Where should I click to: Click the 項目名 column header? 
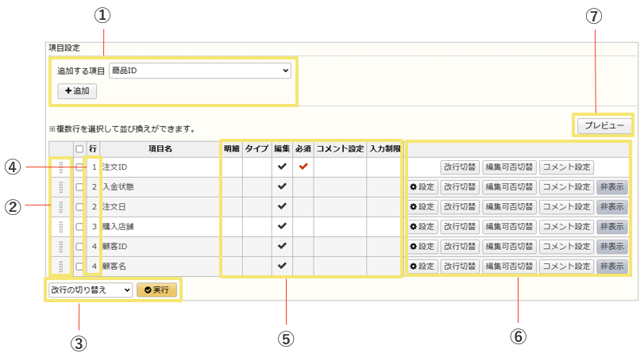(160, 148)
